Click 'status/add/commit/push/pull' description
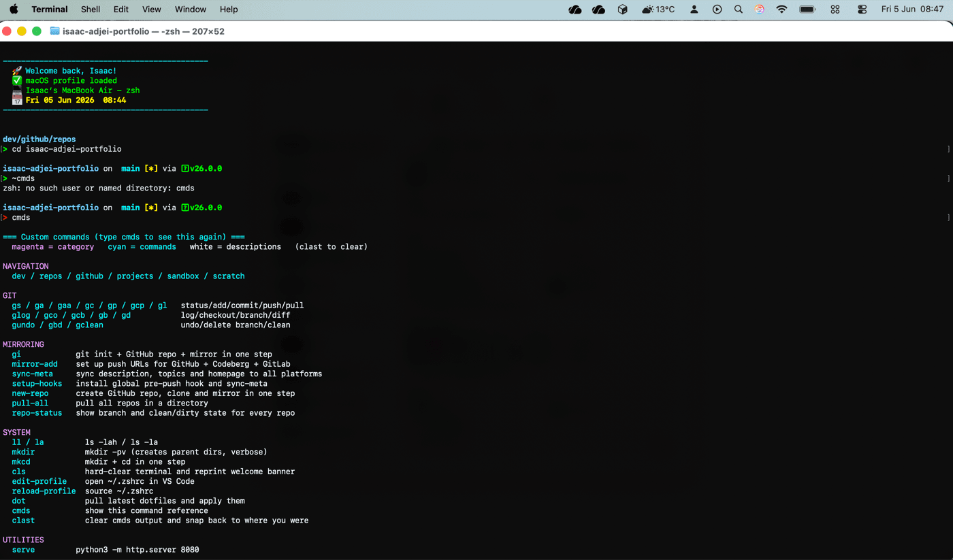This screenshot has height=560, width=953. click(242, 306)
